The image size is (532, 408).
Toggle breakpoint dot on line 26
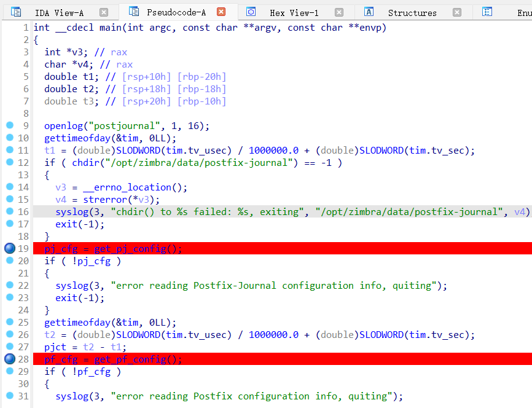[10, 334]
